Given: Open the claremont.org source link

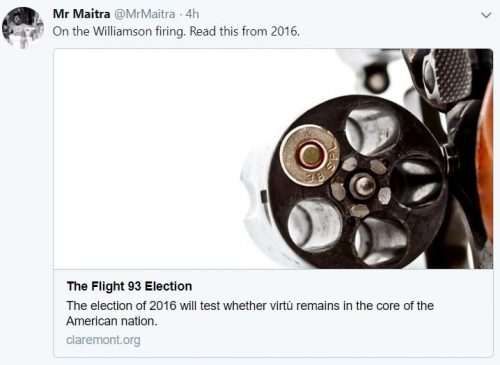Looking at the screenshot, I should (x=103, y=340).
